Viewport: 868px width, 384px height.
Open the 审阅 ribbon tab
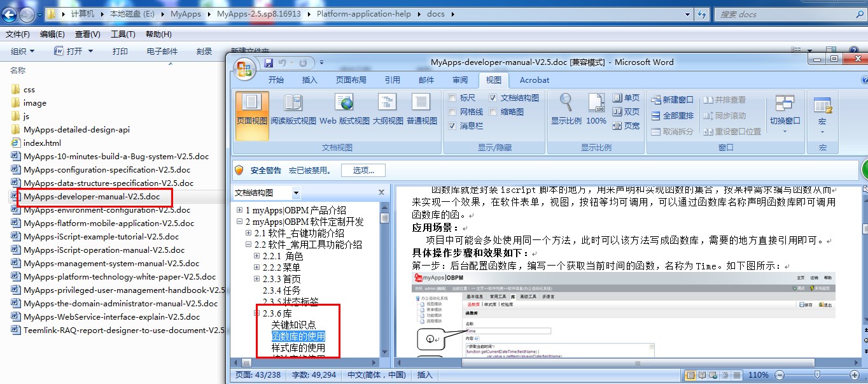[460, 80]
